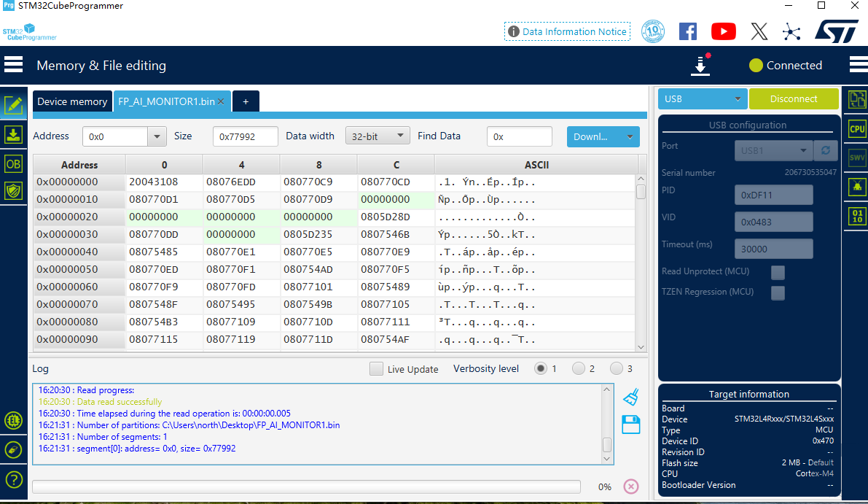Open the SWV viewer icon
The width and height of the screenshot is (868, 504).
pos(857,158)
